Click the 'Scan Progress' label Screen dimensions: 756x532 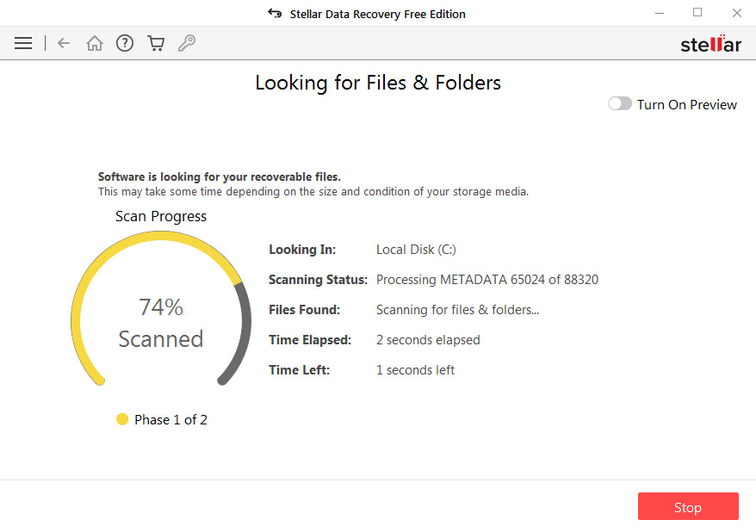(x=161, y=216)
